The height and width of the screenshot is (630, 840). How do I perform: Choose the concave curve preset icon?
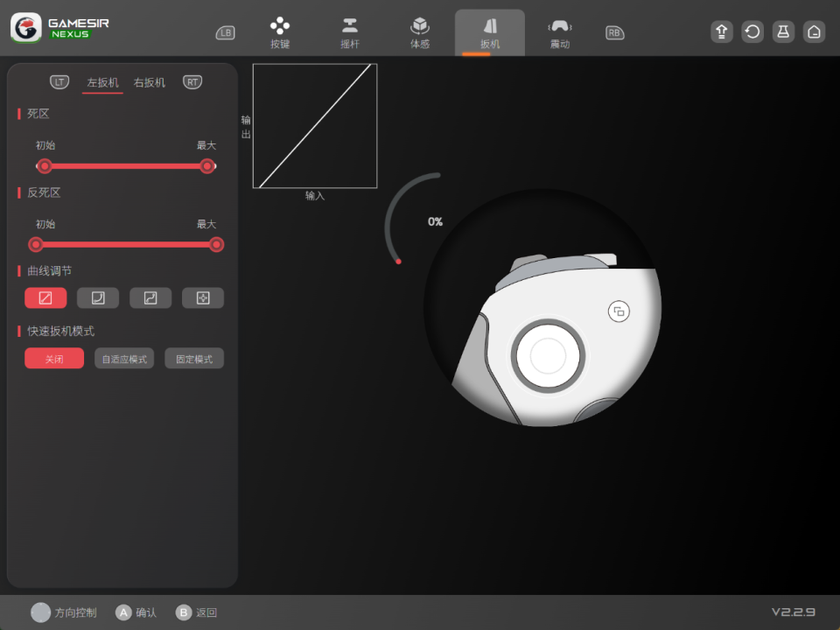tap(98, 298)
